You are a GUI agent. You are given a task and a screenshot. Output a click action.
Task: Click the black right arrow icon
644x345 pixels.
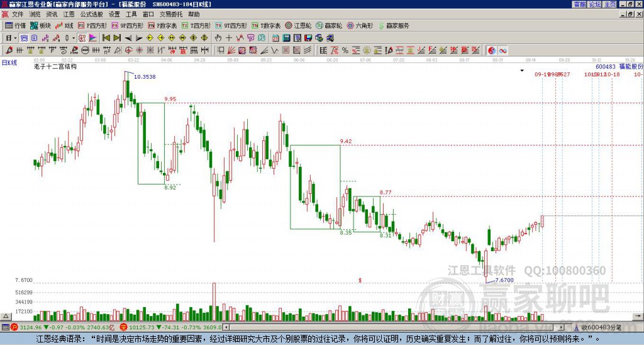coord(139,38)
